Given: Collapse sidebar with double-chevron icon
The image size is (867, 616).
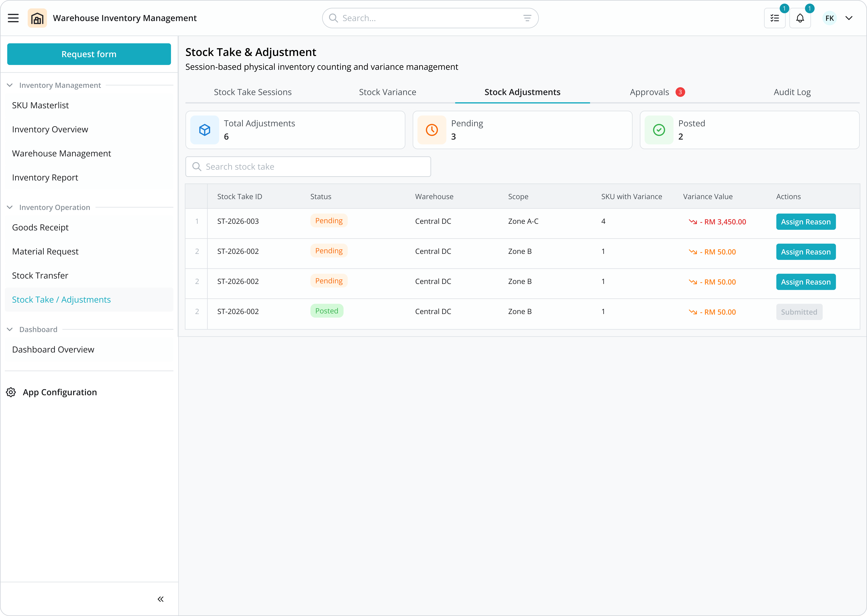Looking at the screenshot, I should (x=161, y=599).
